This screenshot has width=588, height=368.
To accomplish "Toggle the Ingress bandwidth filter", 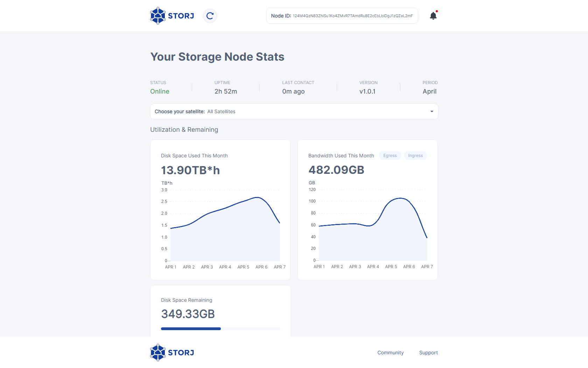I will click(x=415, y=156).
